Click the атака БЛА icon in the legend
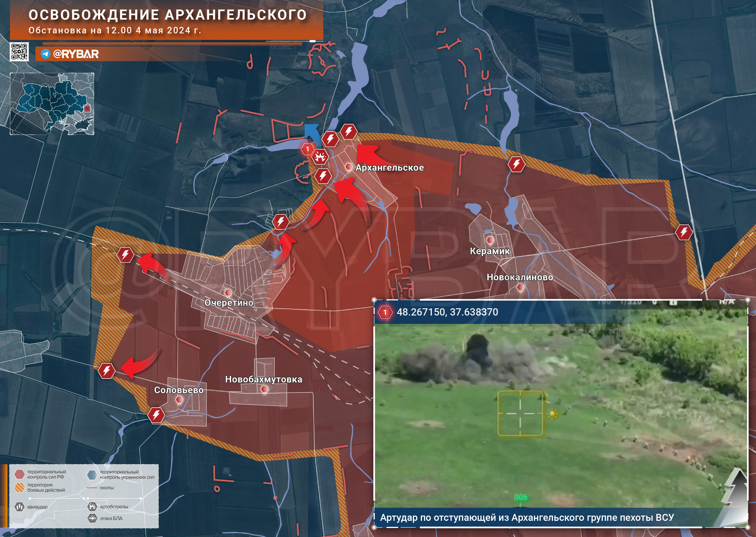Viewport: 756px width, 537px height. (x=92, y=518)
